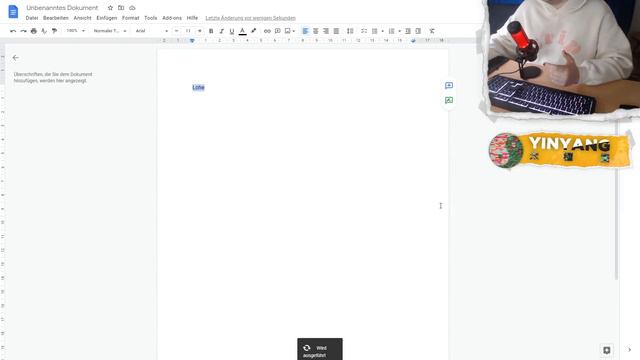Image resolution: width=640 pixels, height=360 pixels.
Task: Open 'Letzte Änderung vor wenigen Sekunden' version link
Action: (251, 18)
